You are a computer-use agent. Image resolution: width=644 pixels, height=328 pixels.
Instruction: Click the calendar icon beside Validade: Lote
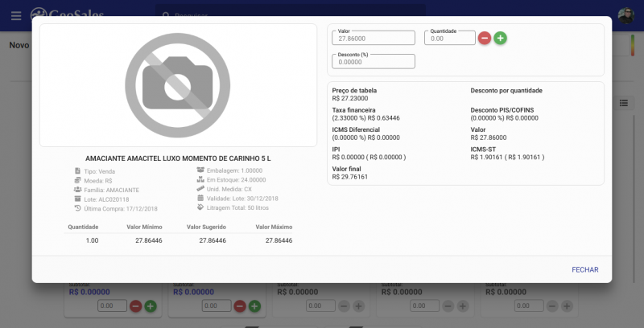(200, 198)
